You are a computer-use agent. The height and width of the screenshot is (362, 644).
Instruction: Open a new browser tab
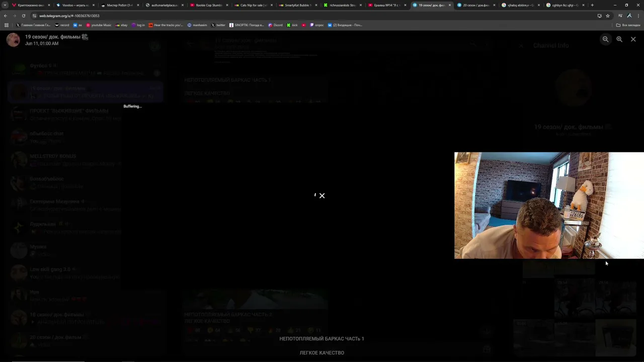tap(592, 5)
